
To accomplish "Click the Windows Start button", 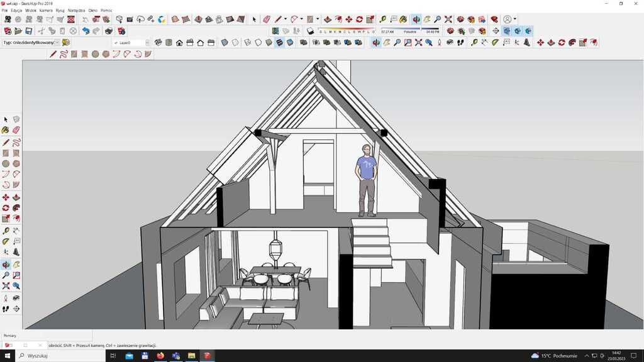I will [x=7, y=356].
